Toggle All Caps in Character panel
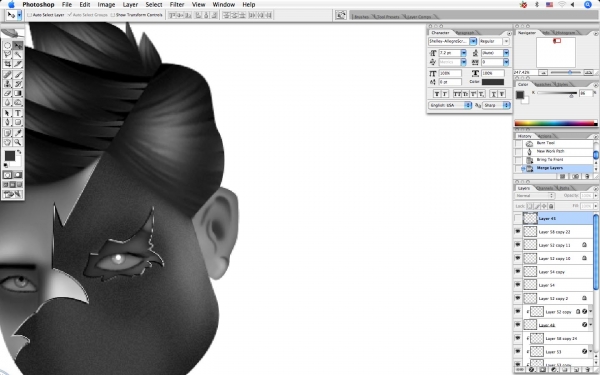Screen dimensions: 600x375 pos(457,94)
